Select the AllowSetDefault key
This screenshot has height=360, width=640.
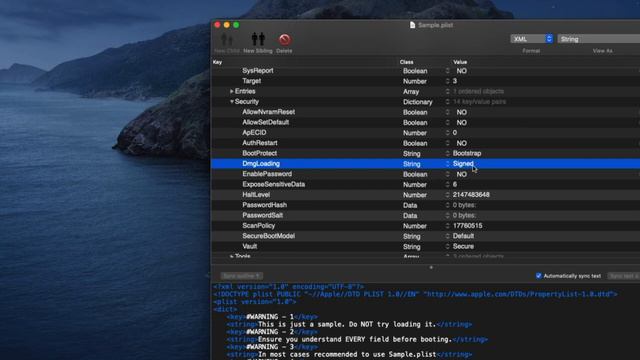265,122
